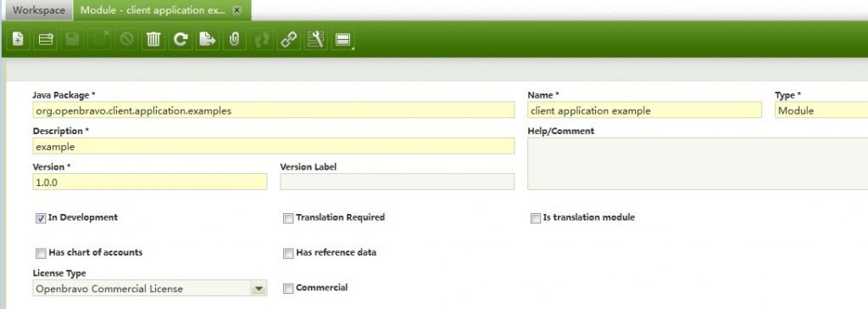
Task: Focus the empty Version Label field
Action: coord(397,182)
